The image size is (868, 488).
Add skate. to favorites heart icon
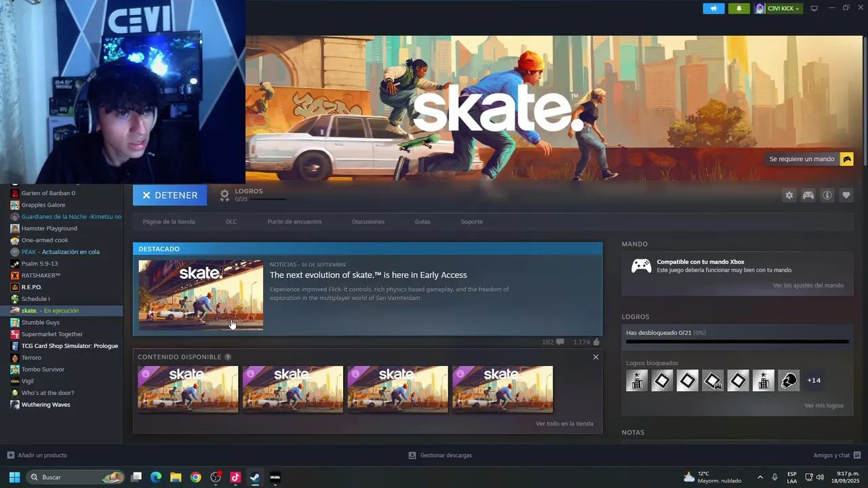point(846,195)
